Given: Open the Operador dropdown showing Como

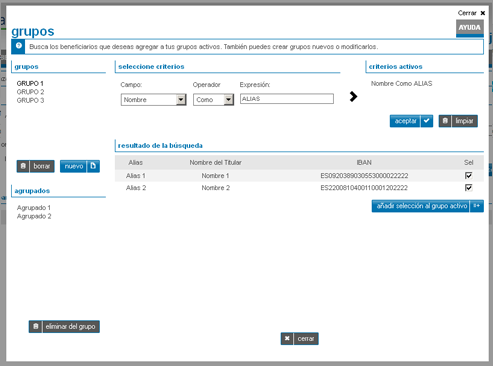Looking at the screenshot, I should pos(213,100).
